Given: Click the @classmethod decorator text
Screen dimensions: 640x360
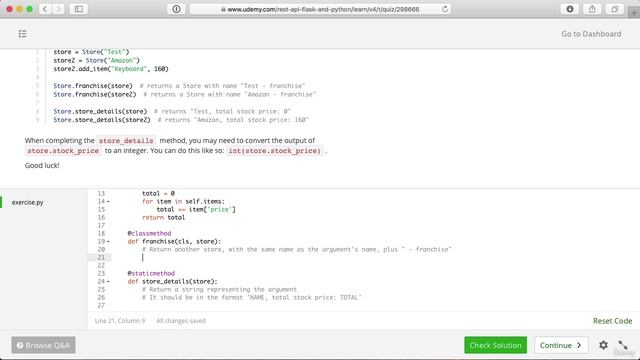Looking at the screenshot, I should coord(149,233).
